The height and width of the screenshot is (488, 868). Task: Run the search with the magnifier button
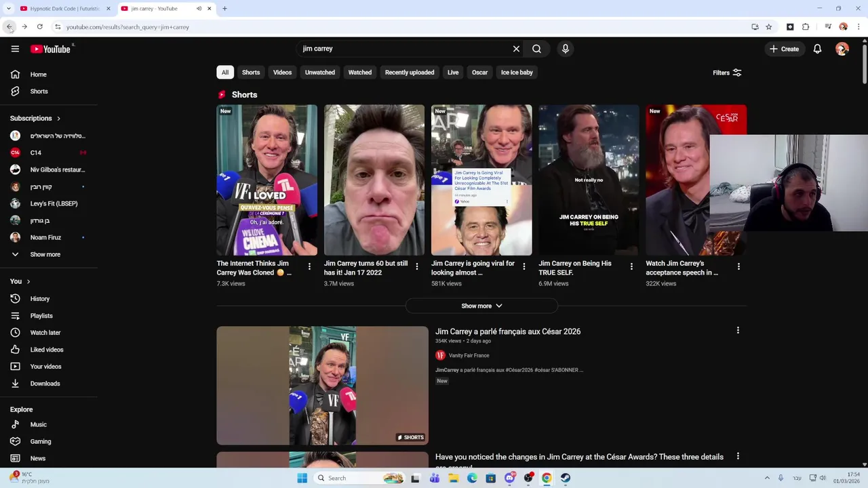pos(536,49)
